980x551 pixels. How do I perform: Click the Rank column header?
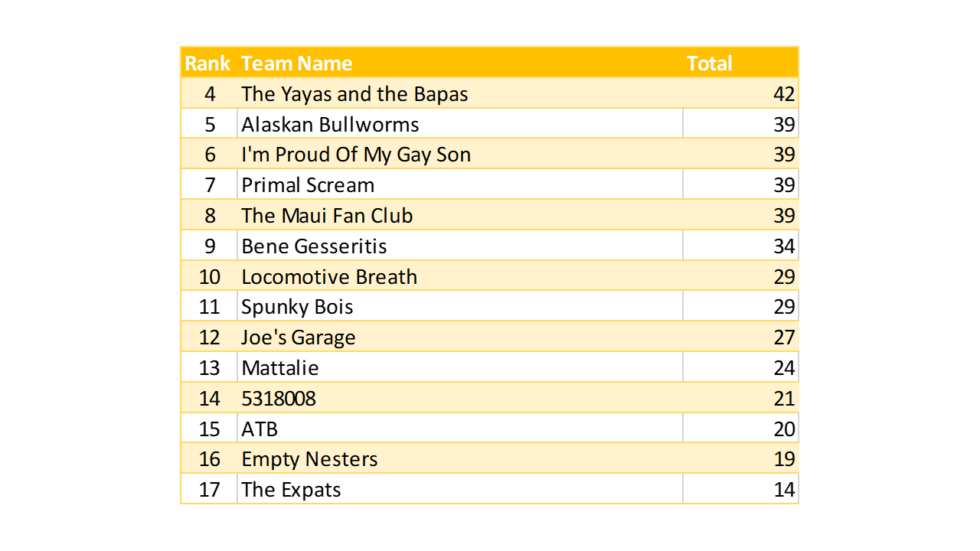click(207, 64)
